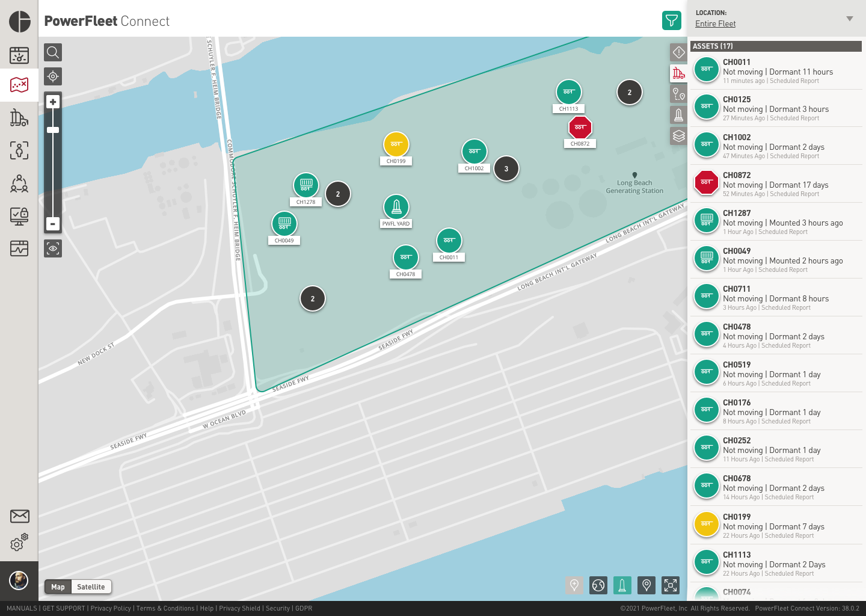Image resolution: width=866 pixels, height=616 pixels.
Task: Select the route pins panel icon
Action: (679, 94)
